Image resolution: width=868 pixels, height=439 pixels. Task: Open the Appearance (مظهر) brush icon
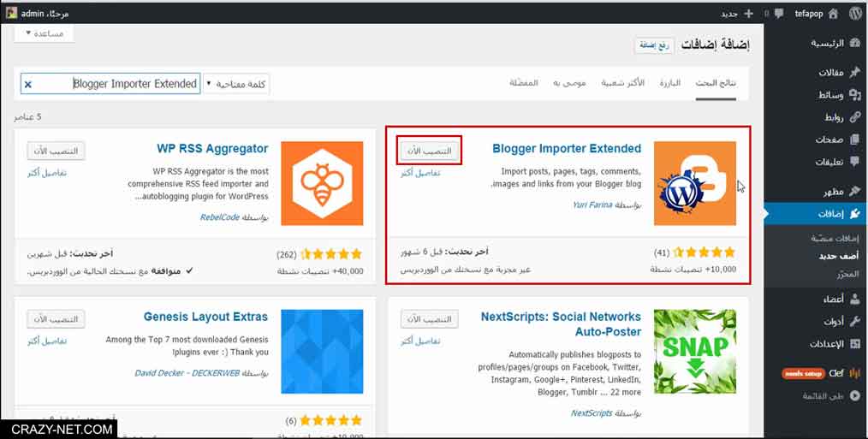(x=854, y=192)
